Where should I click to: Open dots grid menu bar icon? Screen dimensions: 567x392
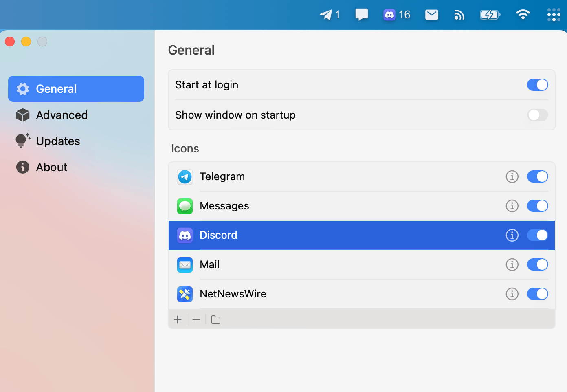554,15
